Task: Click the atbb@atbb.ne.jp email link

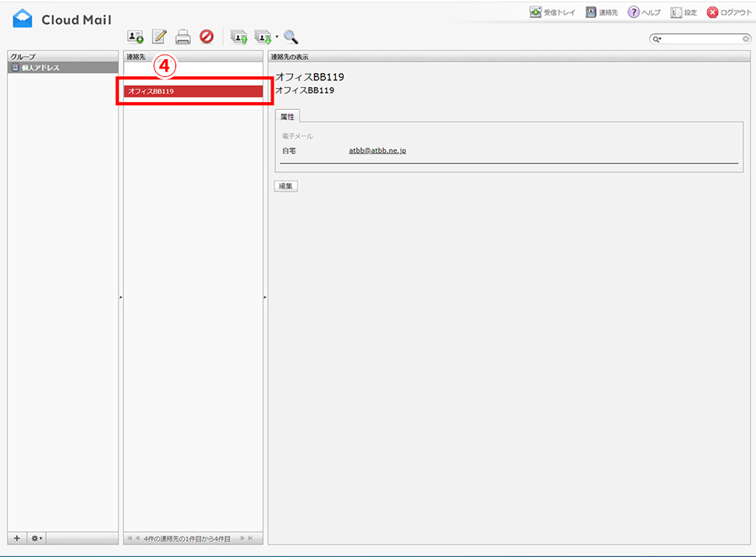Action: pyautogui.click(x=377, y=150)
